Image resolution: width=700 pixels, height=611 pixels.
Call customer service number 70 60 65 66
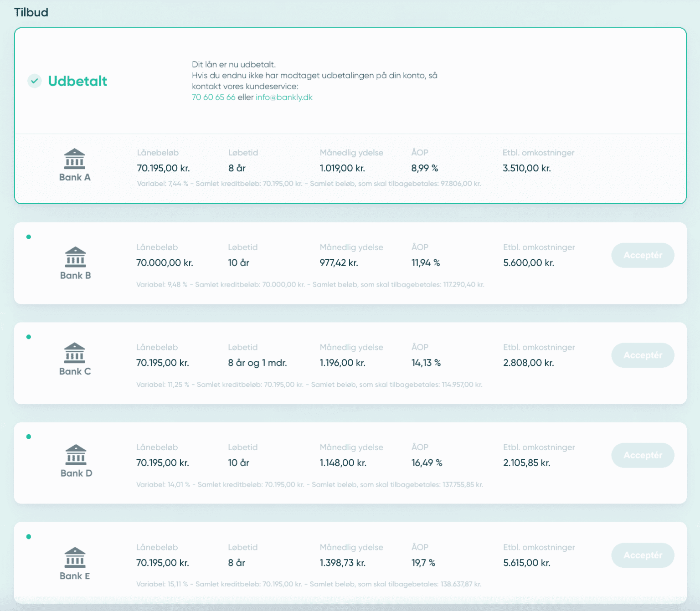[x=213, y=97]
